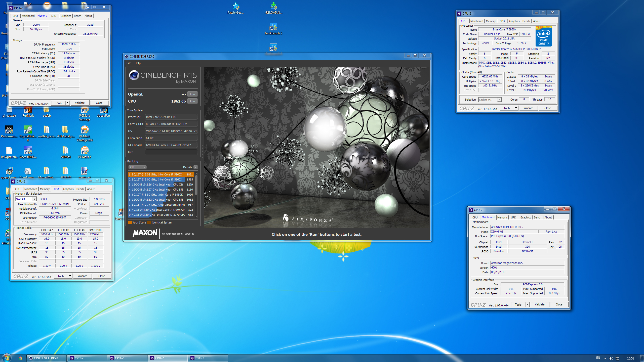The height and width of the screenshot is (362, 644).
Task: Open the CPU ranking dropdown in Cinebench
Action: 137,167
